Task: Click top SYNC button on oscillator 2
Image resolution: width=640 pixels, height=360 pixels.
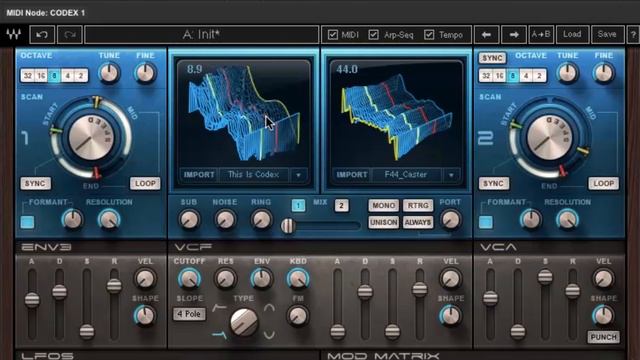Action: pos(492,58)
